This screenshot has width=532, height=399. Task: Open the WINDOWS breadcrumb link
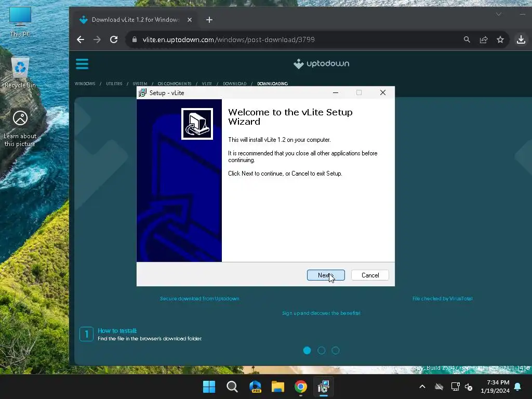coord(85,84)
